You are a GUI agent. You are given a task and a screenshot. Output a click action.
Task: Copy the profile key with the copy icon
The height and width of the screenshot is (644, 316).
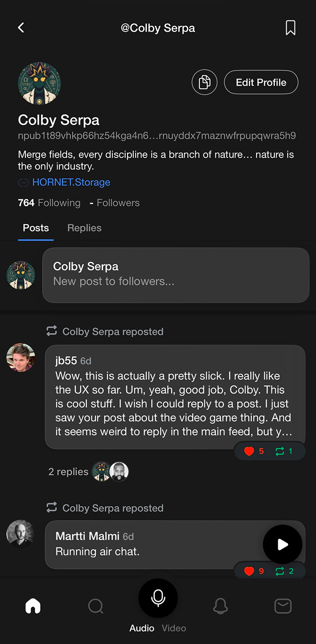coord(205,82)
